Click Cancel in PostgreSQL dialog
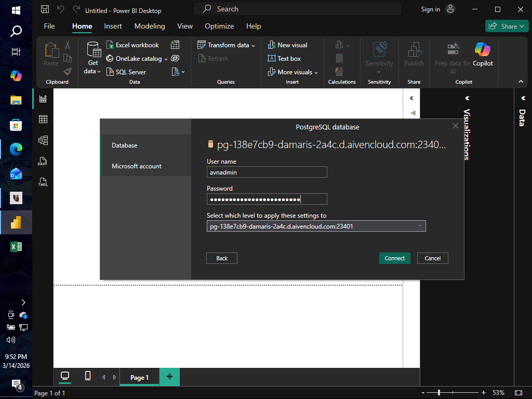532x399 pixels. 433,258
